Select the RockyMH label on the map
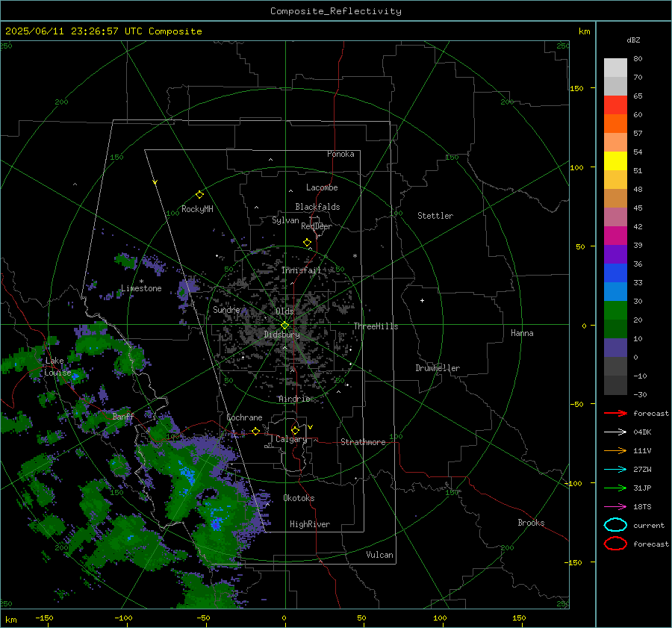Image resolution: width=672 pixels, height=628 pixels. [x=197, y=209]
